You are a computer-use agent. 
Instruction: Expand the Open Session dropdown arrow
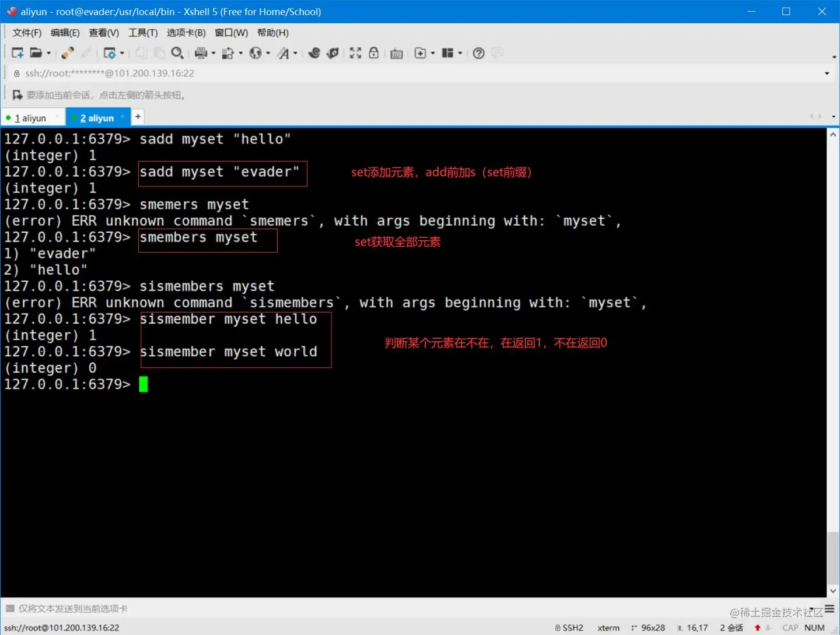(49, 53)
